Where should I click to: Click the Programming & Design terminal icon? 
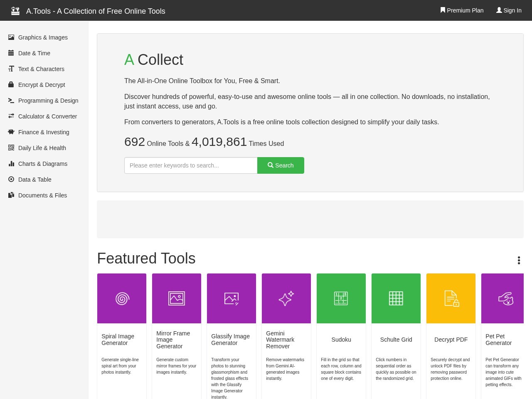[x=11, y=101]
